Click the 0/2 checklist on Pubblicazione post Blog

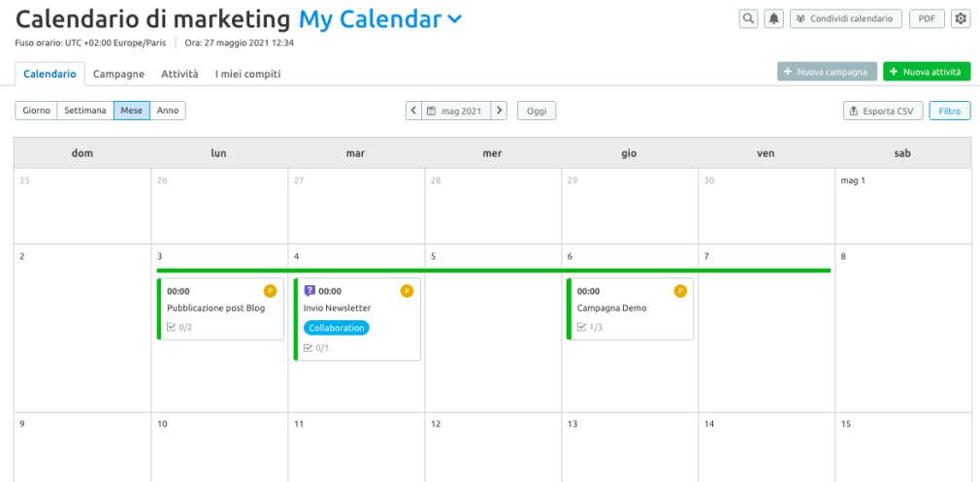click(x=180, y=327)
